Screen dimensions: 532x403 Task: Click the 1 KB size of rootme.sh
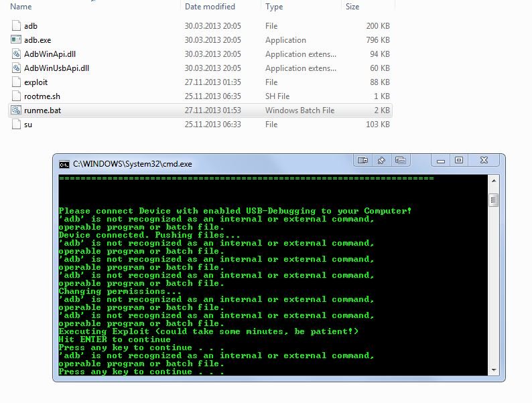382,96
